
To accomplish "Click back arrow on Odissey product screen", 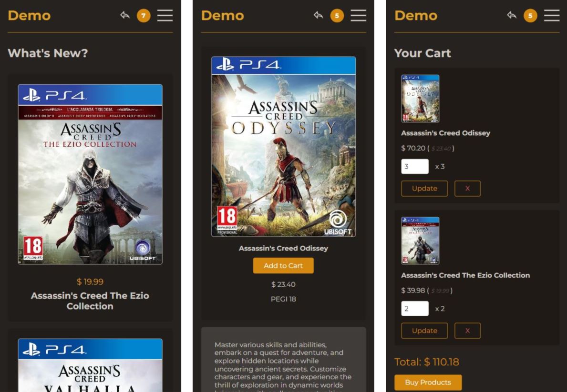I will (x=318, y=15).
